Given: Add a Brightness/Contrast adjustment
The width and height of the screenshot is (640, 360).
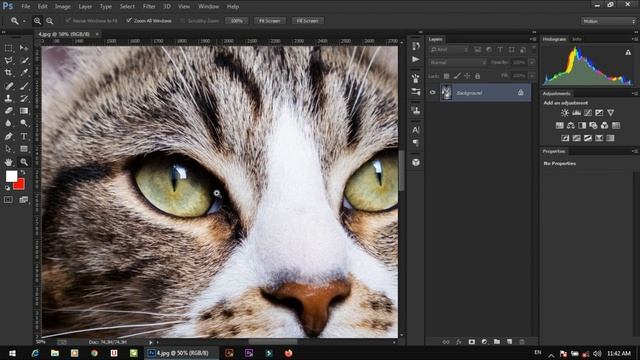Looking at the screenshot, I should coord(565,113).
